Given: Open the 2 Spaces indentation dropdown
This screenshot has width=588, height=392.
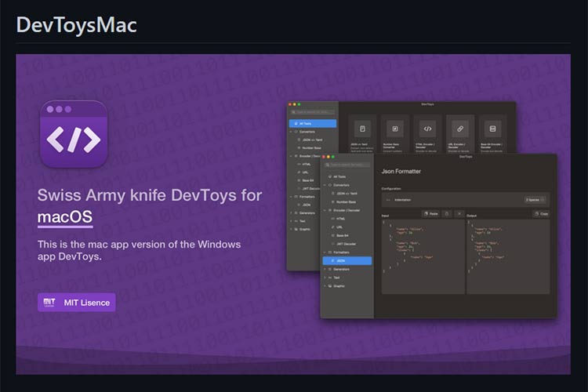Looking at the screenshot, I should click(x=535, y=200).
